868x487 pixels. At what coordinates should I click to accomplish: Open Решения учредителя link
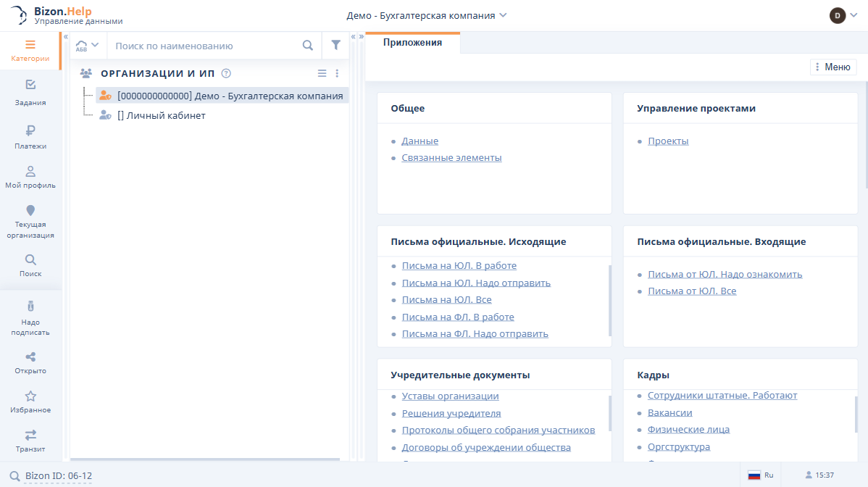tap(451, 413)
